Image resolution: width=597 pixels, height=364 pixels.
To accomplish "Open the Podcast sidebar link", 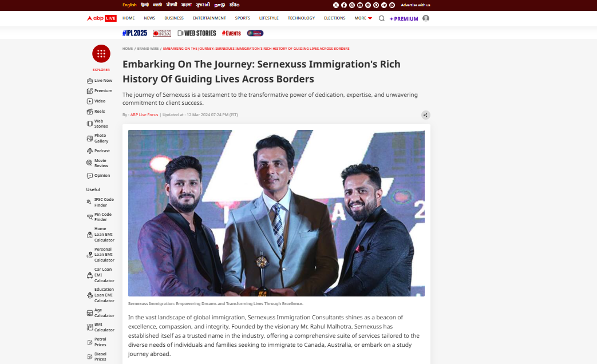I will tap(98, 151).
